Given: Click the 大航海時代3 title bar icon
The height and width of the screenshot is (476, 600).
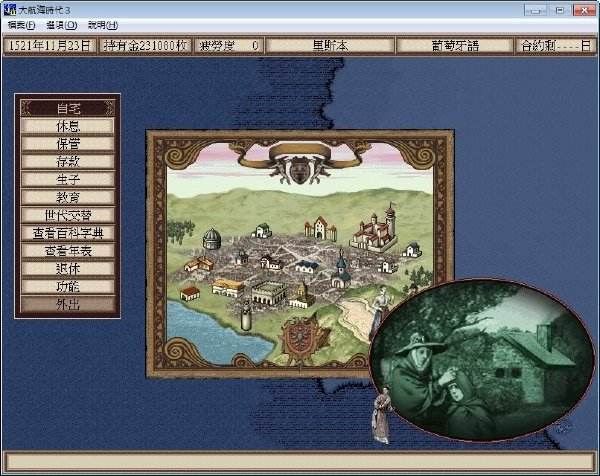Looking at the screenshot, I should [x=10, y=10].
